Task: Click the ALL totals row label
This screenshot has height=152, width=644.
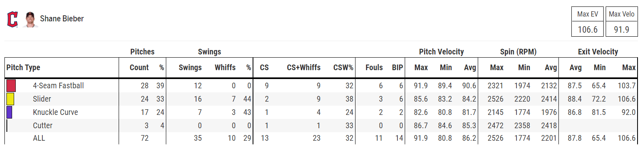Action: (x=39, y=138)
